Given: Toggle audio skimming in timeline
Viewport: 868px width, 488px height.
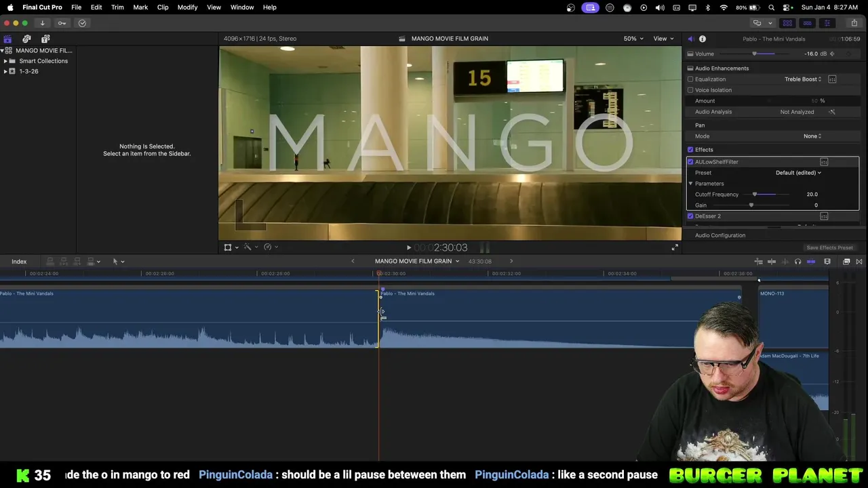Looking at the screenshot, I should click(785, 262).
